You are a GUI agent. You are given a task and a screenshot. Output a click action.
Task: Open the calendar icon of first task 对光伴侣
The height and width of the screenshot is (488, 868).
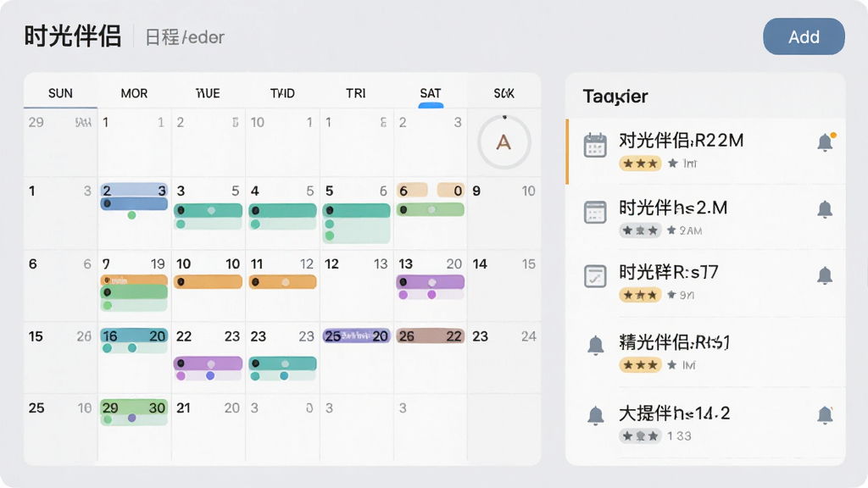click(595, 146)
